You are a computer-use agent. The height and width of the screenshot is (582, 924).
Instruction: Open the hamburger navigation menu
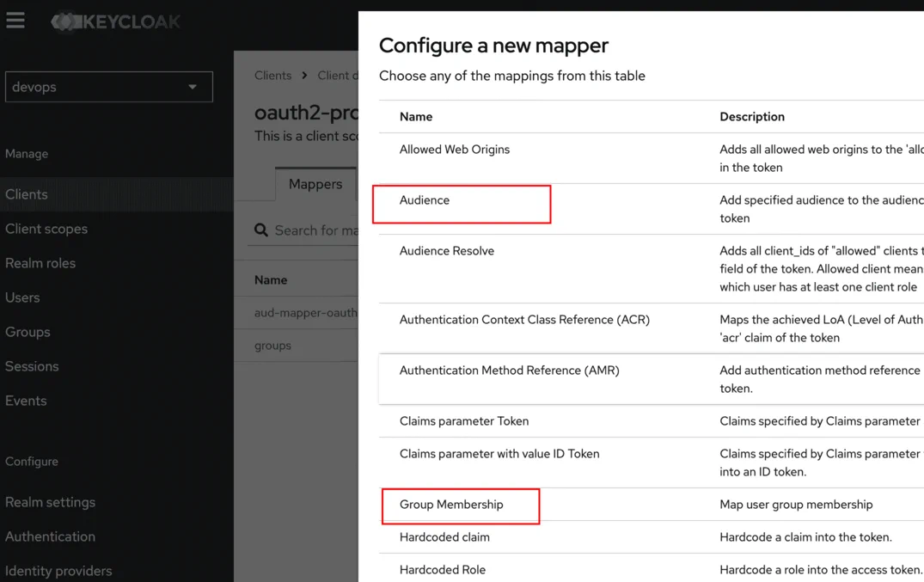coord(15,21)
